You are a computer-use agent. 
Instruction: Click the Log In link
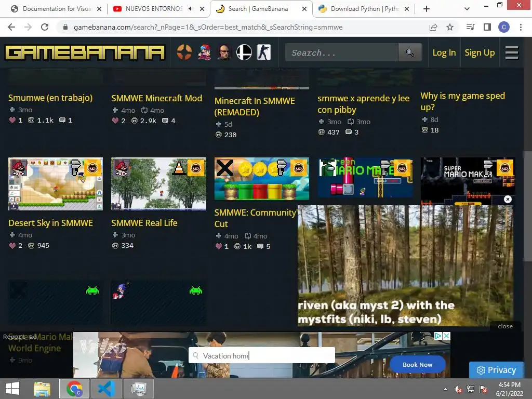(444, 52)
